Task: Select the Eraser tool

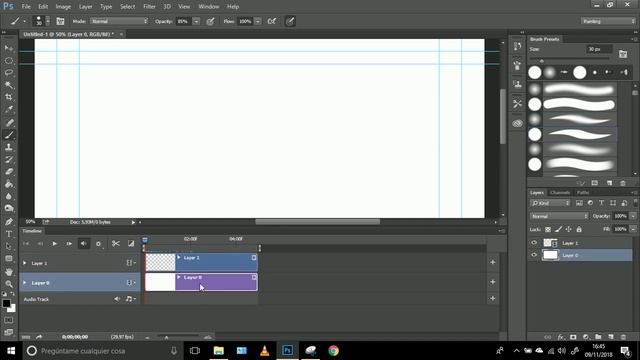Action: click(9, 172)
